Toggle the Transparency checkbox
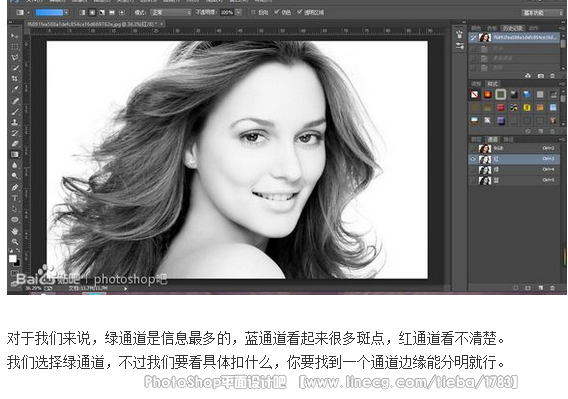Image resolution: width=568 pixels, height=399 pixels. 300,12
